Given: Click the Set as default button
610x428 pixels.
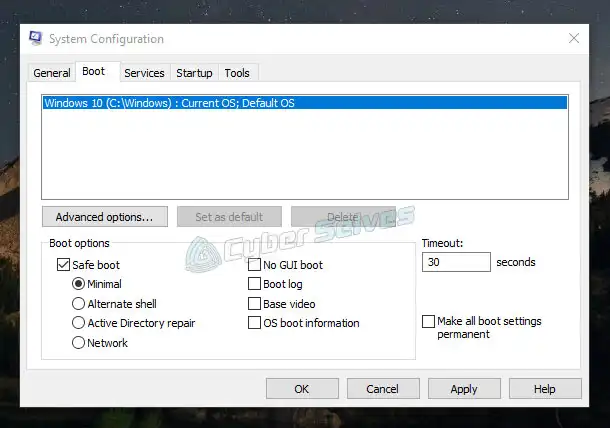Looking at the screenshot, I should pyautogui.click(x=229, y=217).
